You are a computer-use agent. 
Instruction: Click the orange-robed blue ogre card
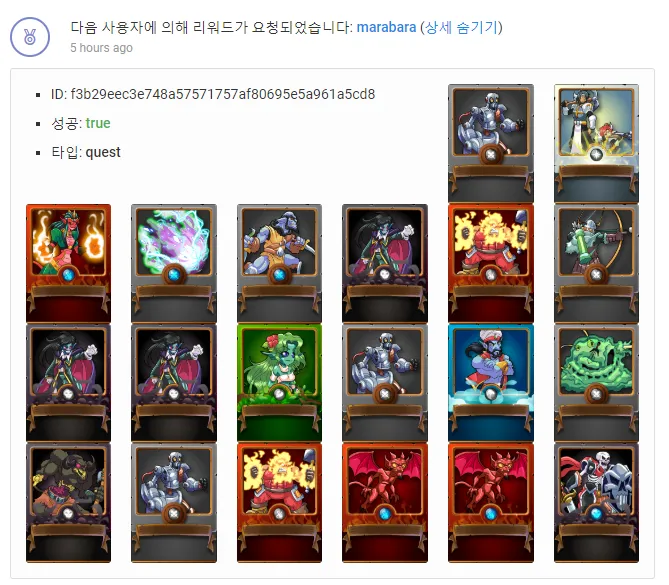point(279,263)
